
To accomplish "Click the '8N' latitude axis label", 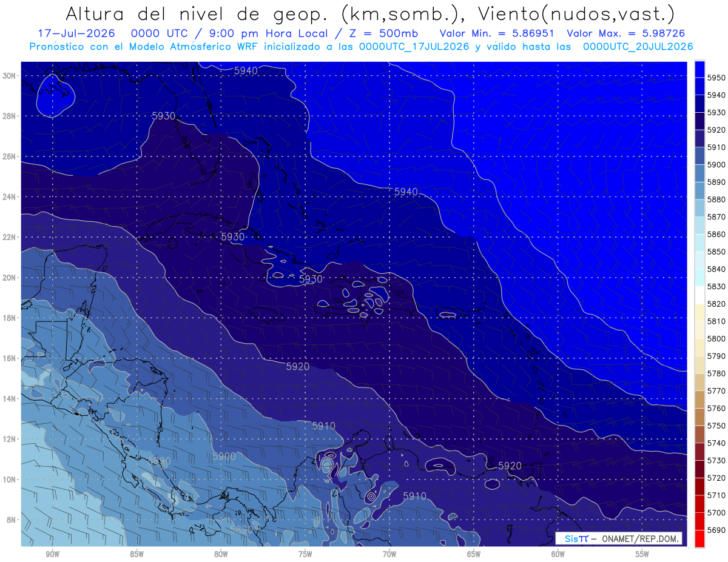I will [12, 520].
